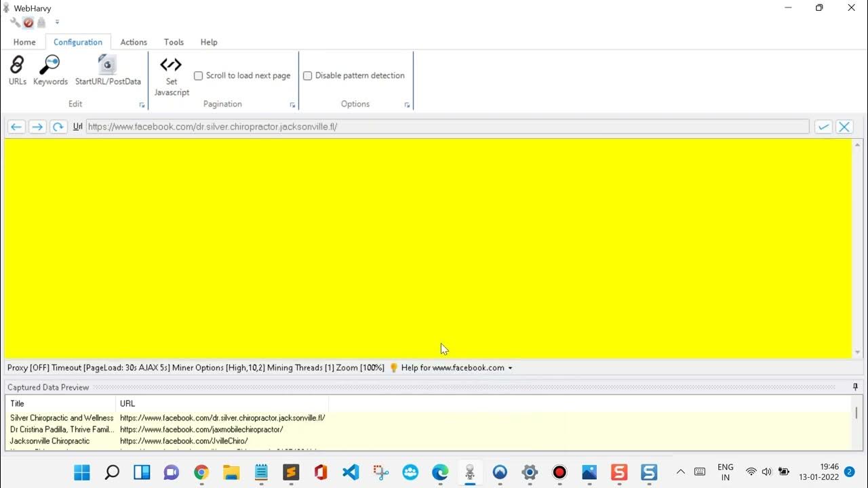The width and height of the screenshot is (868, 488).
Task: Click the wrench quick access icon
Action: click(15, 22)
